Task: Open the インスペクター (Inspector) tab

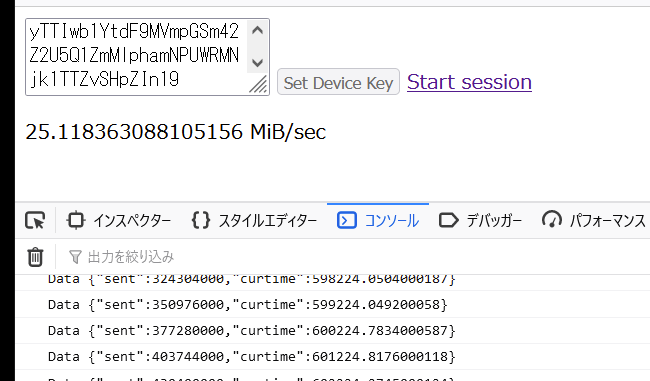Action: 119,221
